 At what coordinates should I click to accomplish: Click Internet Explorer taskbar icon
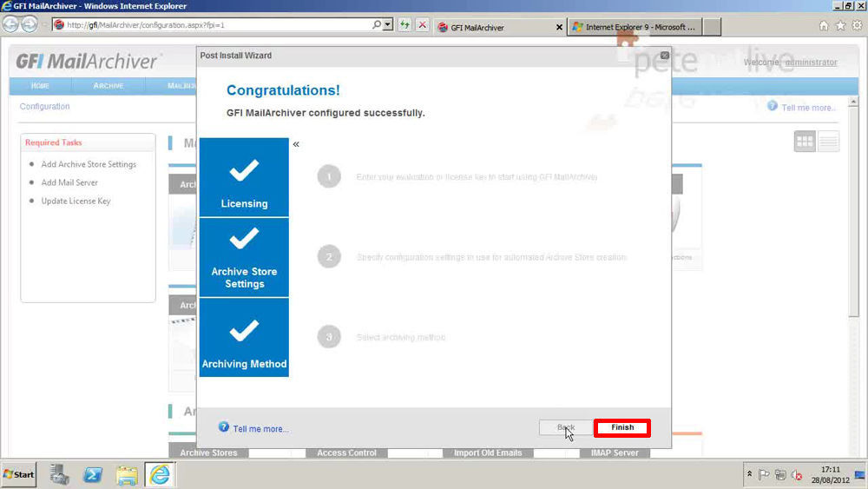pos(160,474)
